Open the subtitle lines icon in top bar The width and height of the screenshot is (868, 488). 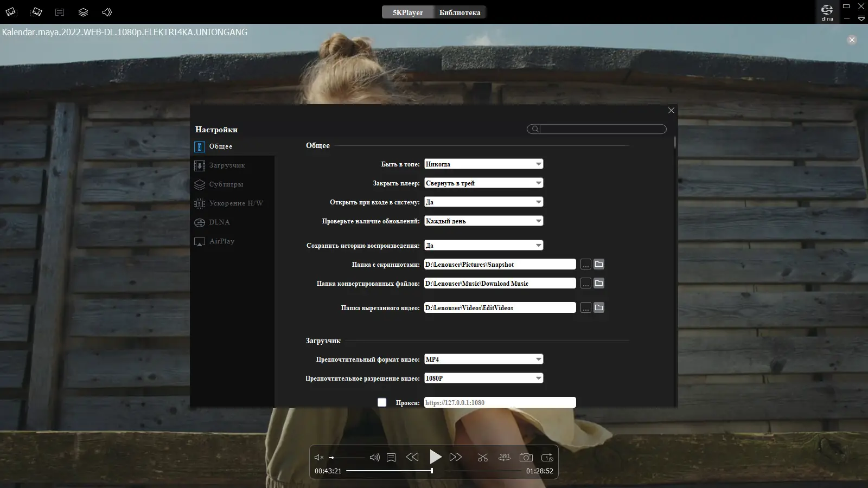(60, 12)
